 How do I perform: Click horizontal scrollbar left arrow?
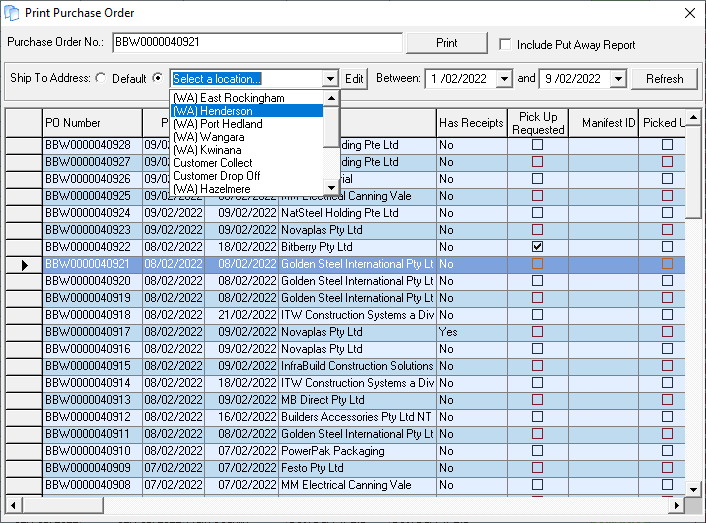(14, 505)
